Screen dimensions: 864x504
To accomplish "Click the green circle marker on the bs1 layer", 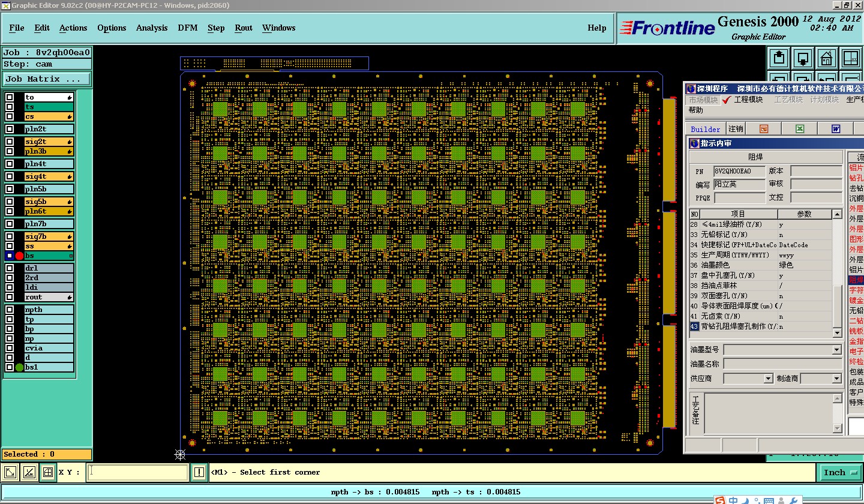I will point(19,367).
